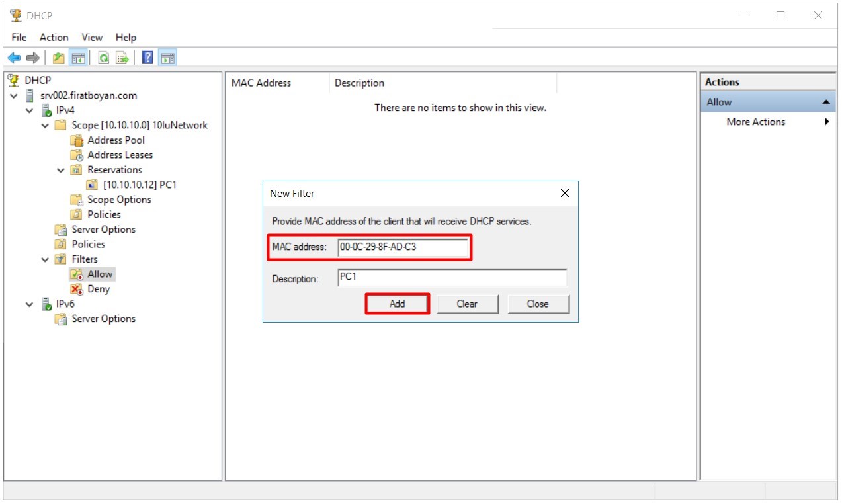
Task: Toggle Show/Hide Console Tree toolbar icon
Action: pyautogui.click(x=78, y=58)
